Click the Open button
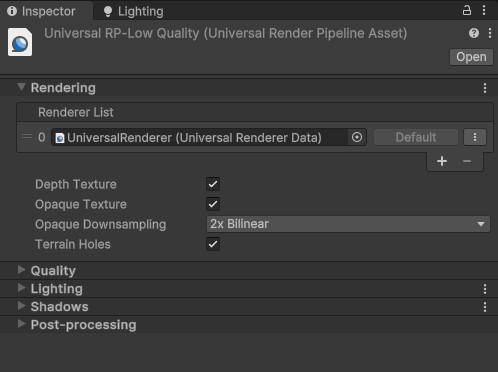Viewport: 498px width, 372px height. click(x=471, y=57)
